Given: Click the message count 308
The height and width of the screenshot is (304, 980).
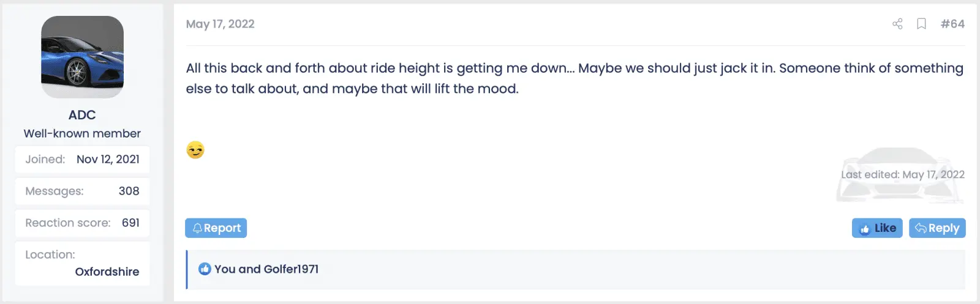Looking at the screenshot, I should pyautogui.click(x=129, y=191).
